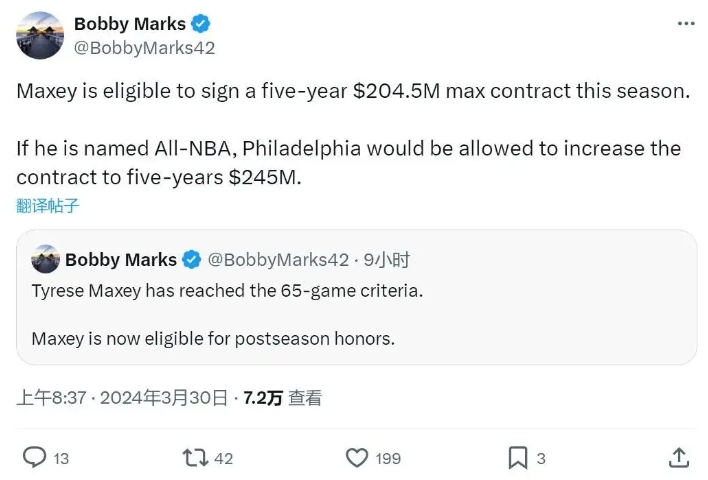Open the @BobbyMarks42 handle under name

[144, 47]
